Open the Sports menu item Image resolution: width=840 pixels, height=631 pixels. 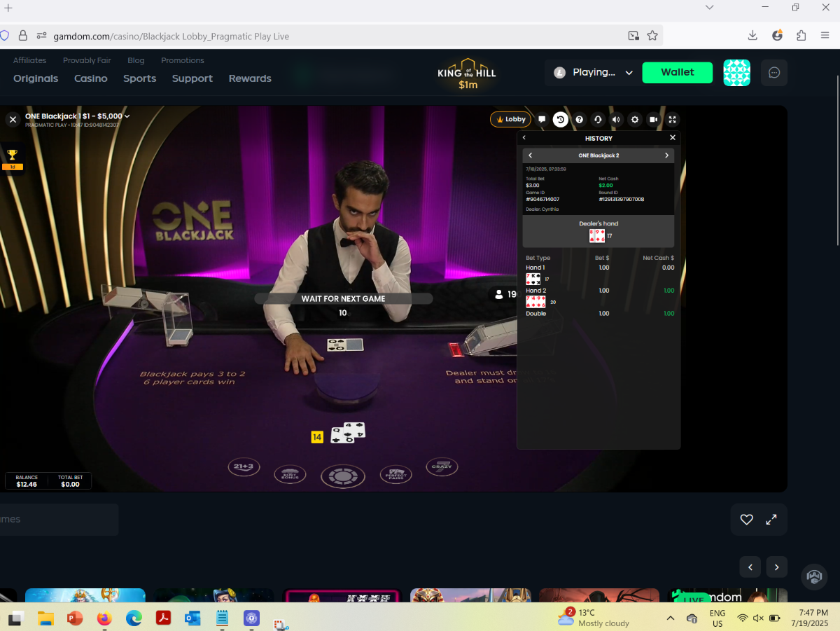(140, 78)
